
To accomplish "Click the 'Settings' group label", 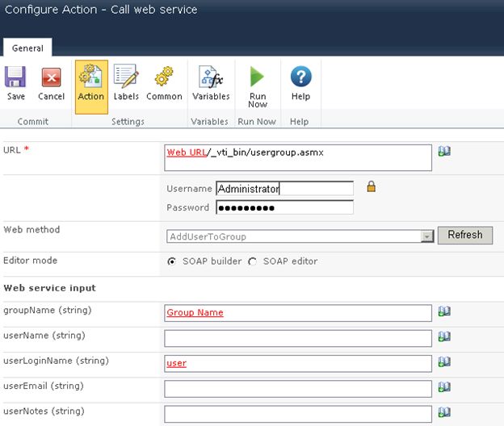I will point(128,122).
